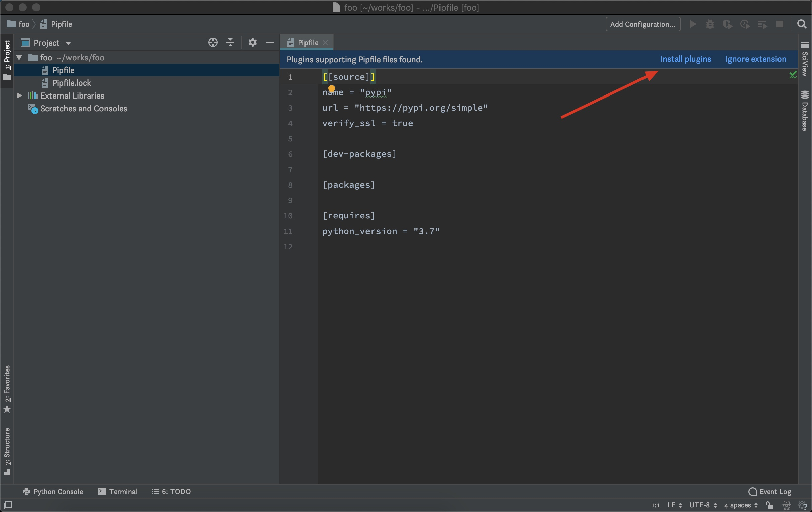This screenshot has width=812, height=512.
Task: Select Pipfile.lock in project tree
Action: [x=71, y=83]
